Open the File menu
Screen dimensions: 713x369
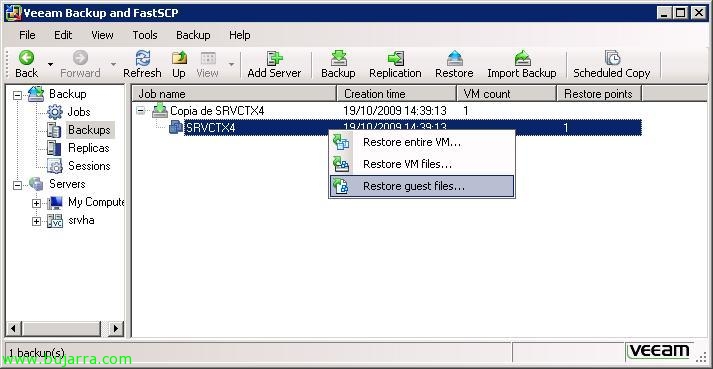[27, 35]
